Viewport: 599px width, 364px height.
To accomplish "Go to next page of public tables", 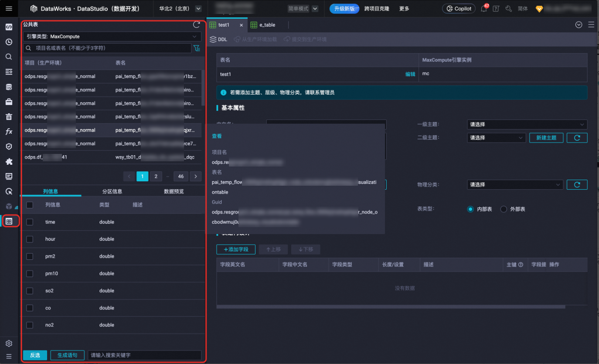I will (x=196, y=177).
